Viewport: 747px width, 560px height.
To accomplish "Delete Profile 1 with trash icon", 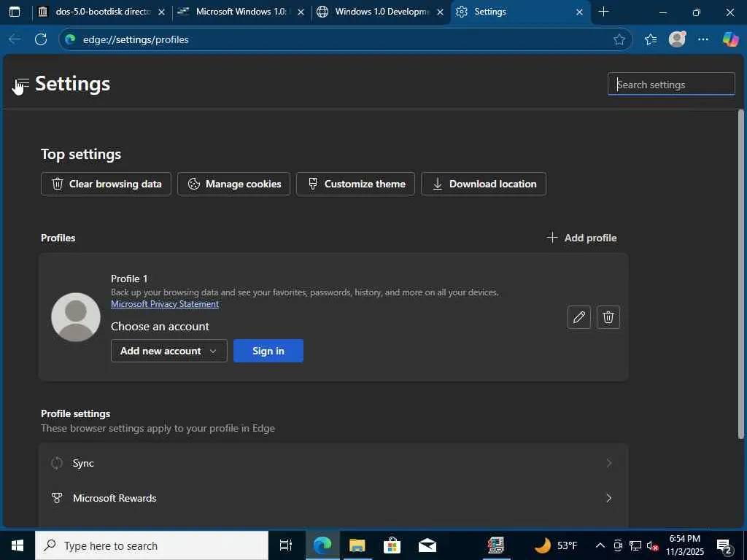I will point(608,317).
